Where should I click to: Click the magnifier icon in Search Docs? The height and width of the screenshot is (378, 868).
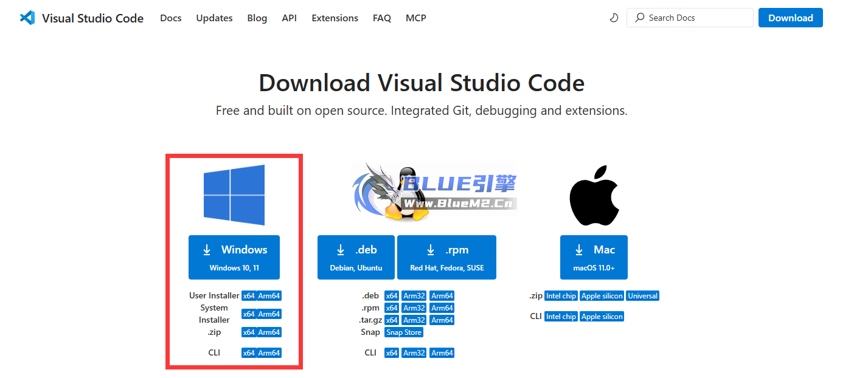tap(639, 18)
